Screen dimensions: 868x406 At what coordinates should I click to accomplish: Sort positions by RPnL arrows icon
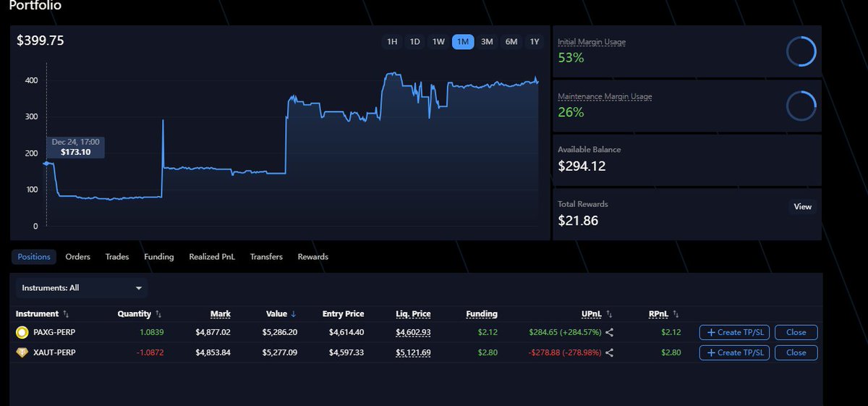point(676,314)
